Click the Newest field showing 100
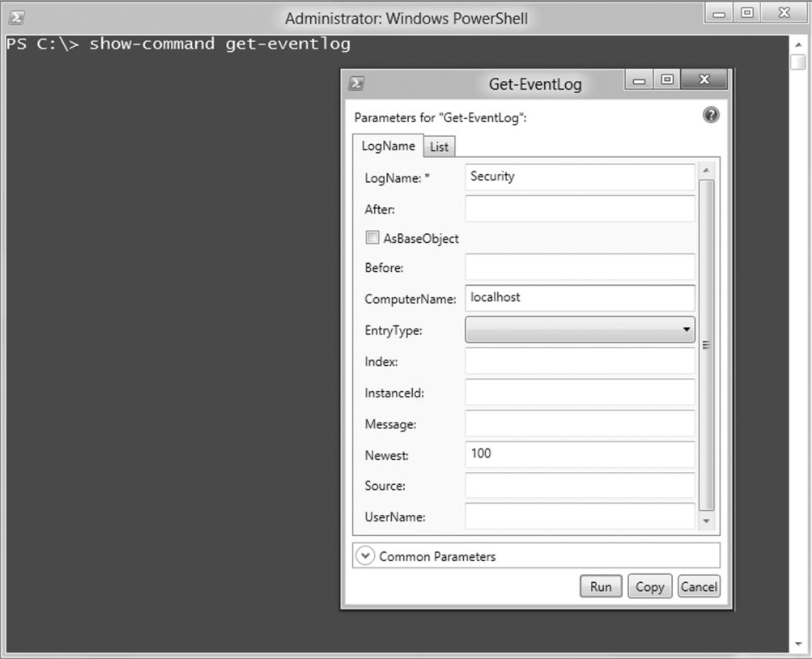812x659 pixels. tap(580, 454)
